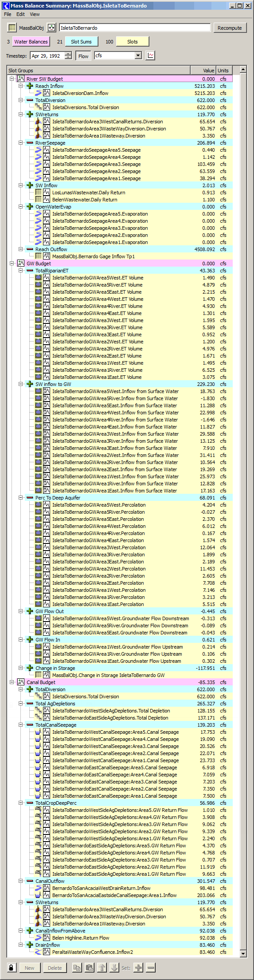Collapse the Canal Budget tree node
Image resolution: width=254 pixels, height=980 pixels.
pos(12,682)
